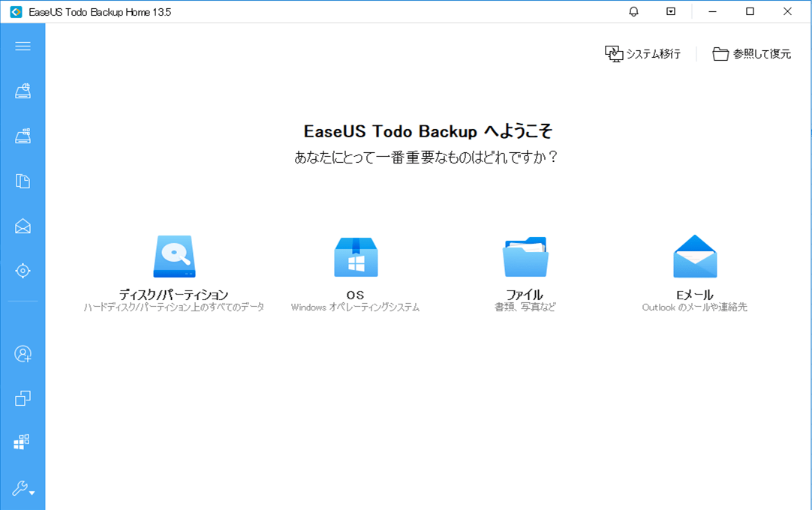Open the notification bell icon
Screen dimensions: 812x510
[x=634, y=12]
